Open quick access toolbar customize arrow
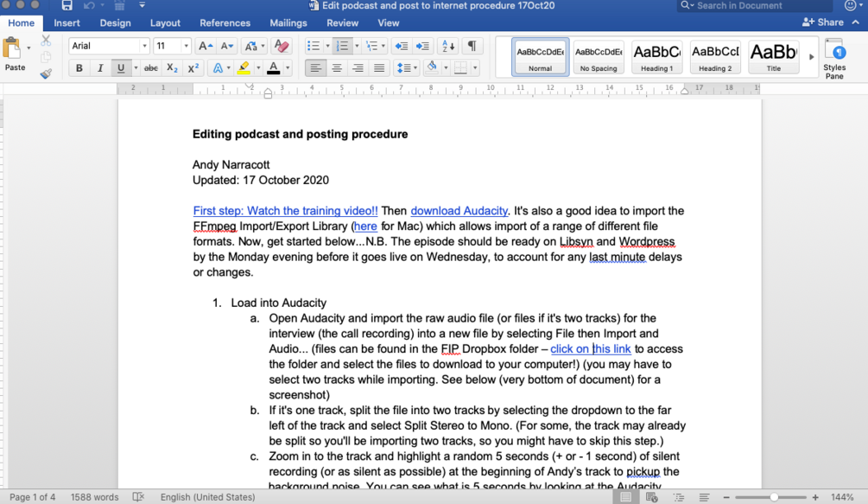Image resolution: width=868 pixels, height=504 pixels. point(142,5)
